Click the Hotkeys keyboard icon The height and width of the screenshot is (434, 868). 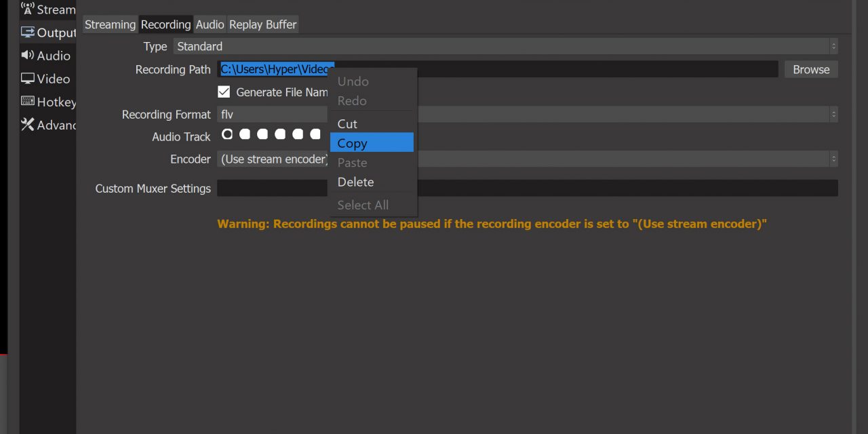(28, 102)
